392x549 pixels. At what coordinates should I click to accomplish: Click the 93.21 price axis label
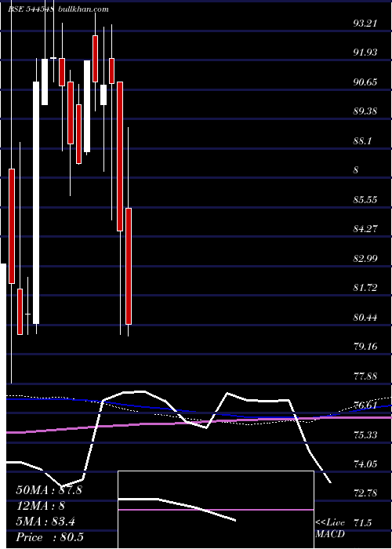click(365, 24)
